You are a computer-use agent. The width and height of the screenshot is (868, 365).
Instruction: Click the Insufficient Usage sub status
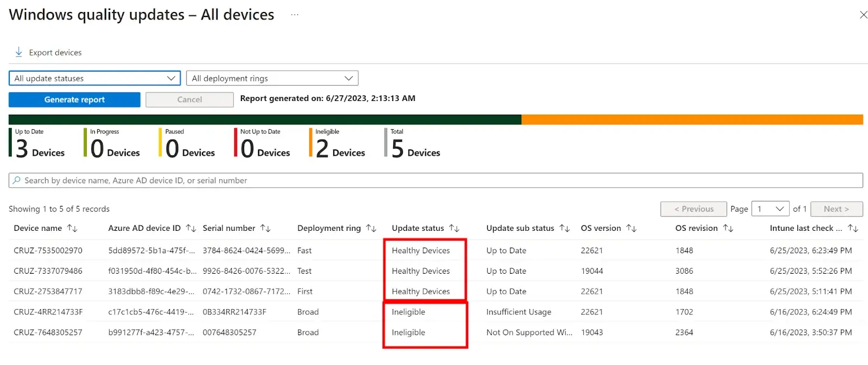point(519,312)
